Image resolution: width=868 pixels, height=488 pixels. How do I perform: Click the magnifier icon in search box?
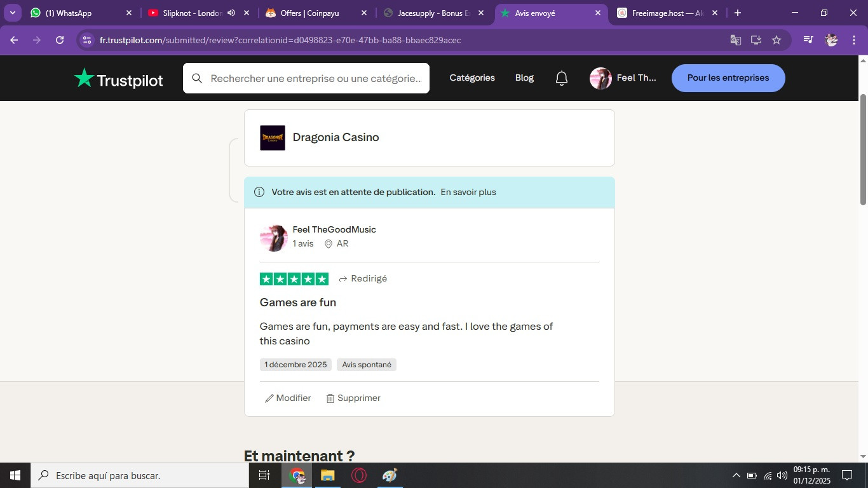click(197, 78)
